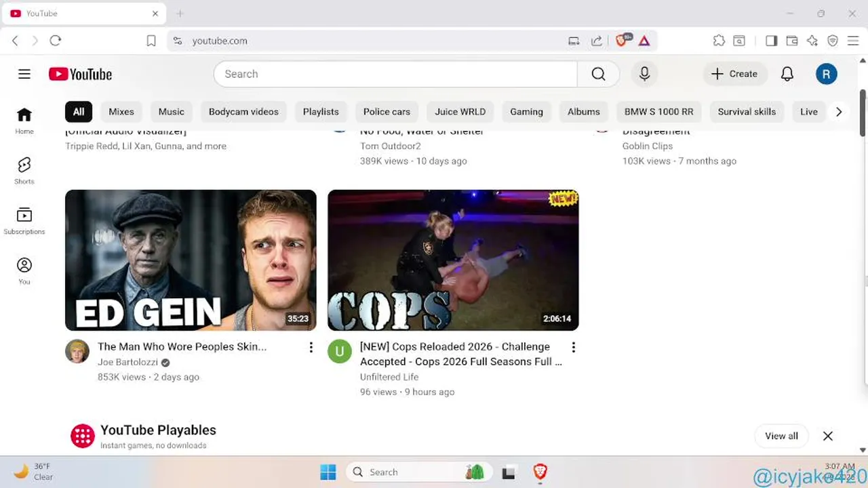Open Joe Bartolozzi channel avatar
This screenshot has width=868, height=488.
coord(77,351)
